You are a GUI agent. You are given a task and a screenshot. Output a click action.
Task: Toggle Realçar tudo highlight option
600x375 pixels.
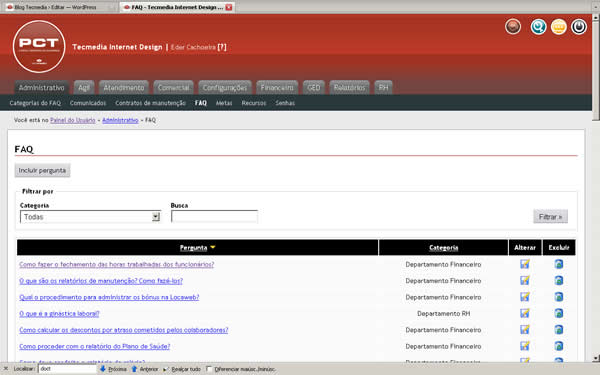tap(182, 369)
